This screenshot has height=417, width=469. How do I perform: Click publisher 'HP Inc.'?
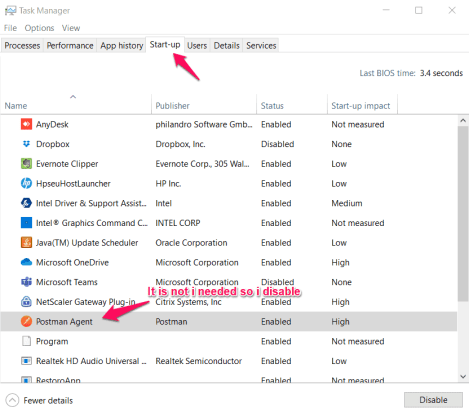click(168, 183)
